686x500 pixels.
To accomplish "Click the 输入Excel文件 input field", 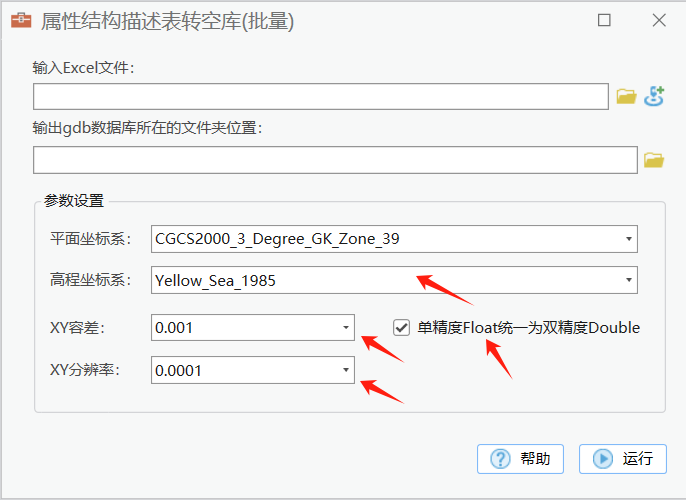I will point(321,96).
